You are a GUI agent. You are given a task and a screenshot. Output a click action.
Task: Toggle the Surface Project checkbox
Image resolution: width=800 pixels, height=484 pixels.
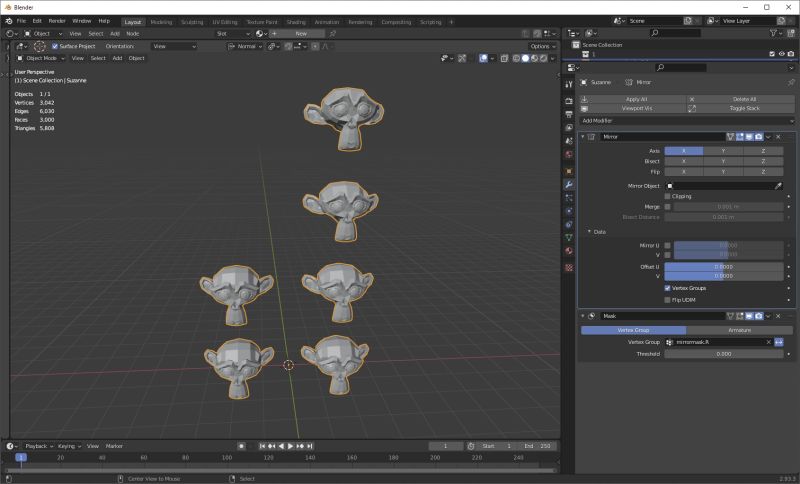pos(55,46)
